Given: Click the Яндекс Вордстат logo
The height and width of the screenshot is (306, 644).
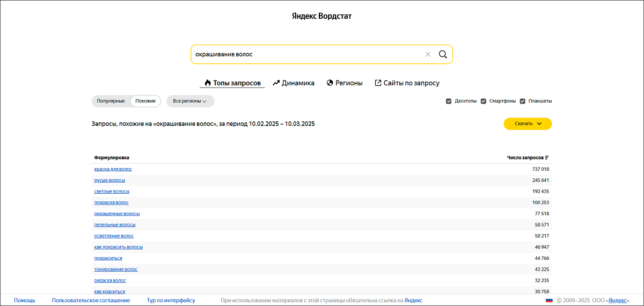Looking at the screenshot, I should (322, 16).
